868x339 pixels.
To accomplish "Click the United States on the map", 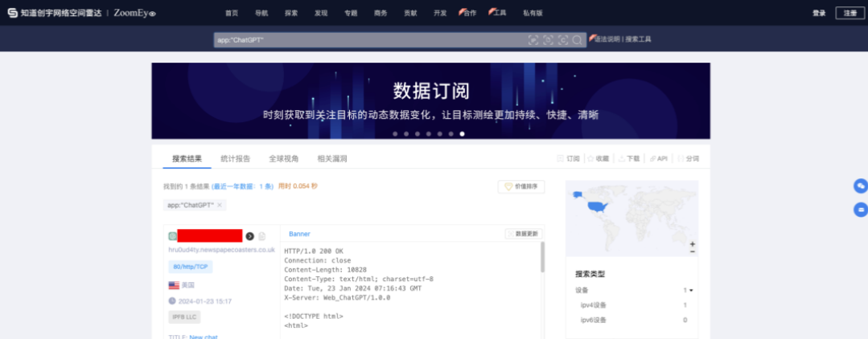I will 598,208.
